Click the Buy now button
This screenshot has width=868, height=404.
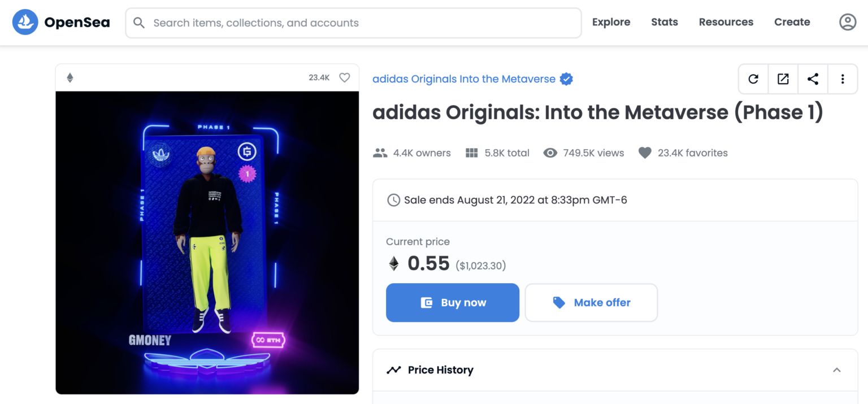452,303
